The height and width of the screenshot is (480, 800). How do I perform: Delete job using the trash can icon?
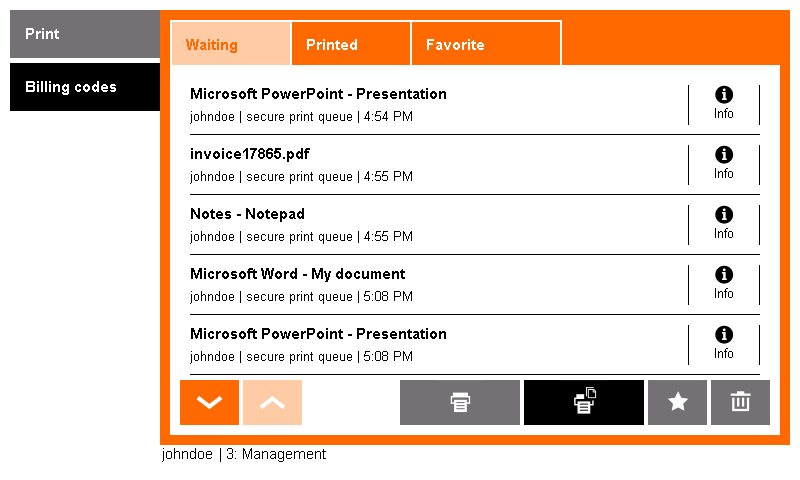[x=740, y=402]
